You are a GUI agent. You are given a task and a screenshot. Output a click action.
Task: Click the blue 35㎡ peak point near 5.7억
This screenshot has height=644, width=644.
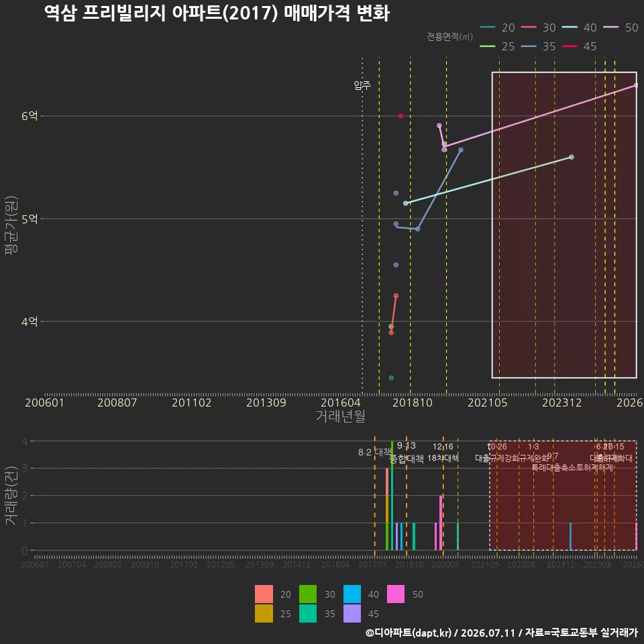[461, 150]
